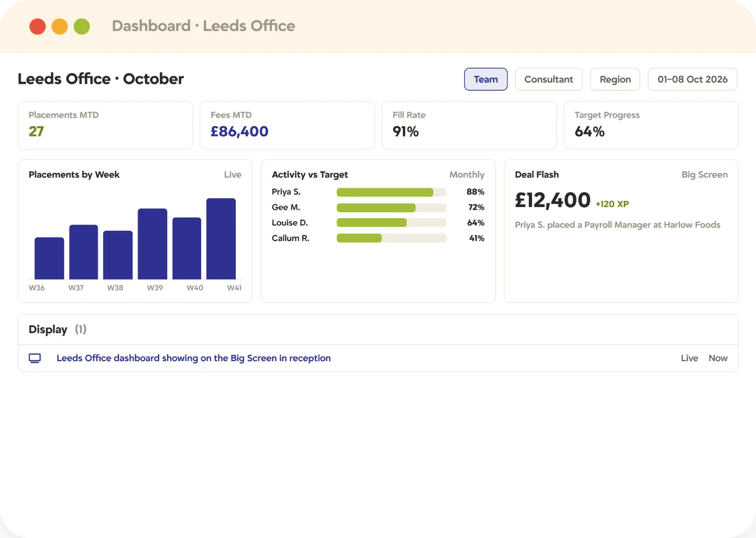The height and width of the screenshot is (538, 756).
Task: Switch to the Region view tab
Action: (x=615, y=79)
